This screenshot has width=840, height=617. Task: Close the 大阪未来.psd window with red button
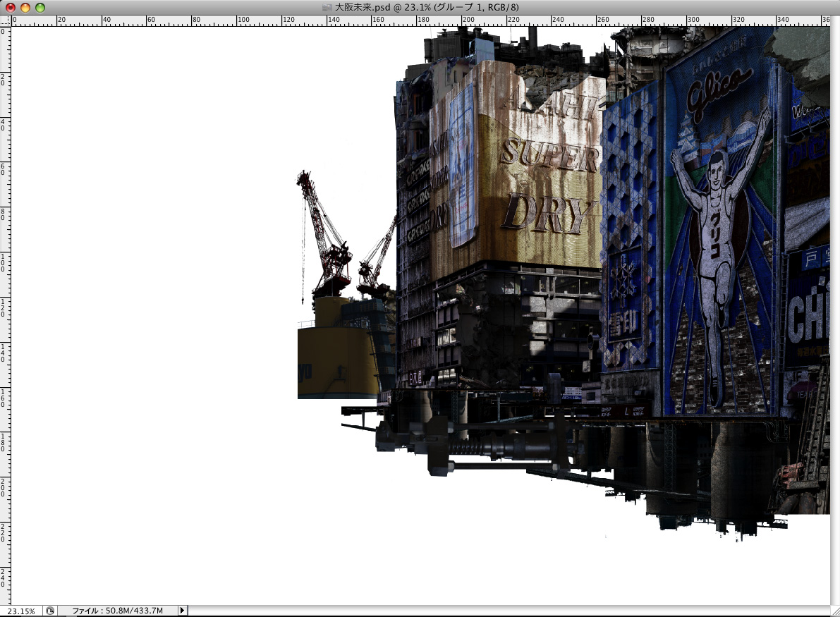(10, 8)
